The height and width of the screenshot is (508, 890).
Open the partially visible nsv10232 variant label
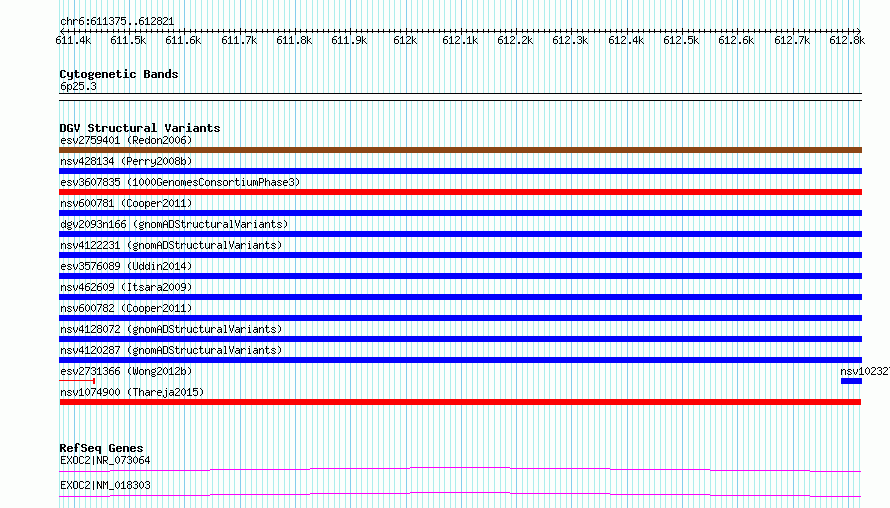point(865,371)
